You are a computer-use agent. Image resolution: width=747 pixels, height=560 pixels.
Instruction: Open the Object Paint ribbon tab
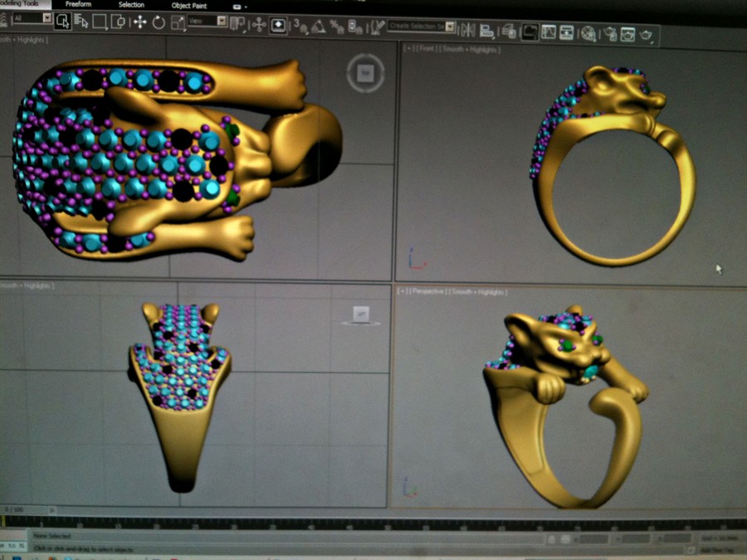188,5
